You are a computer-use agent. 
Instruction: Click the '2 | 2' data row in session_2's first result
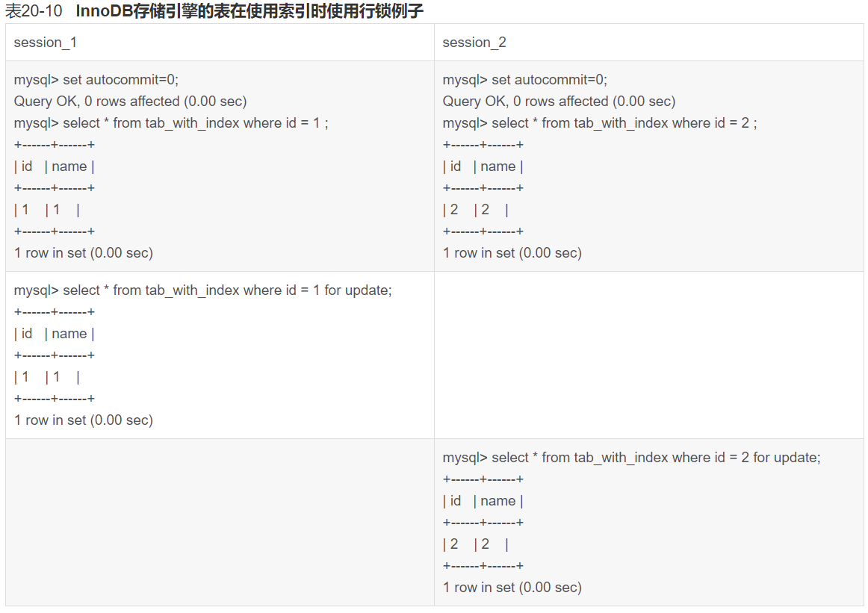pos(476,210)
